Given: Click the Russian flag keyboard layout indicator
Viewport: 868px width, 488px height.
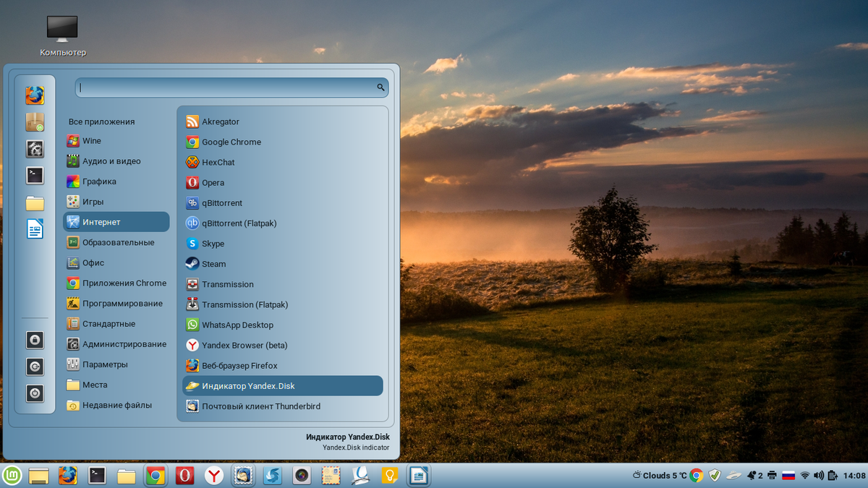Looking at the screenshot, I should point(788,475).
